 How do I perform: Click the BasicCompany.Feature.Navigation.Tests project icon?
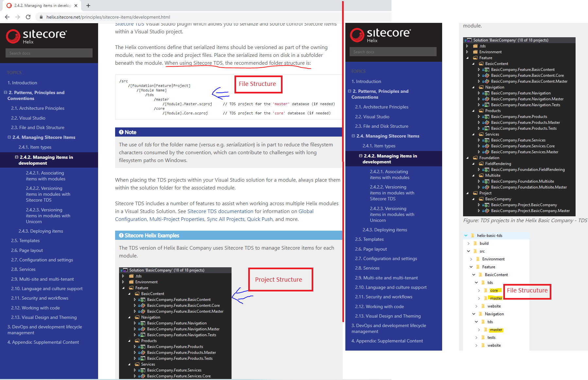coord(143,335)
